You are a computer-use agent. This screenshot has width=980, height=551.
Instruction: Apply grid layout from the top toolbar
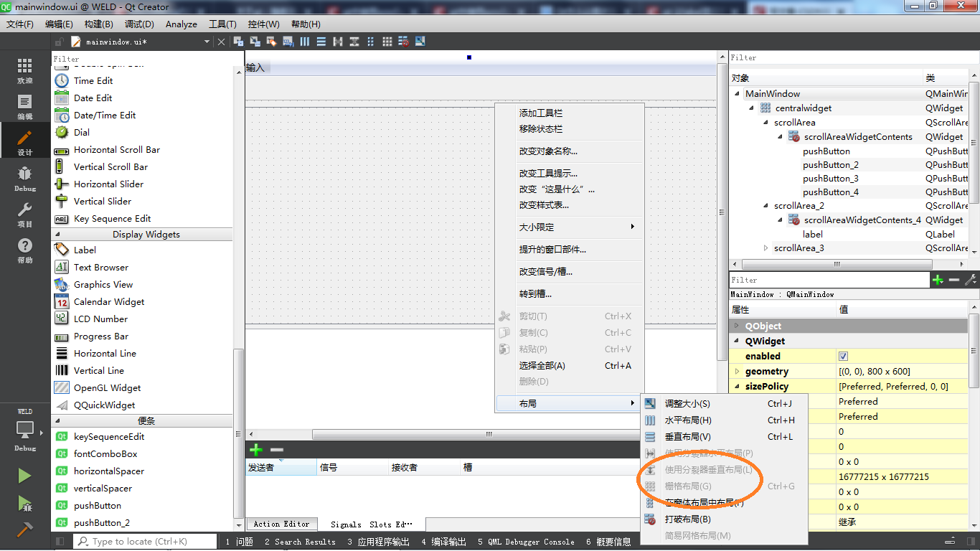[387, 42]
